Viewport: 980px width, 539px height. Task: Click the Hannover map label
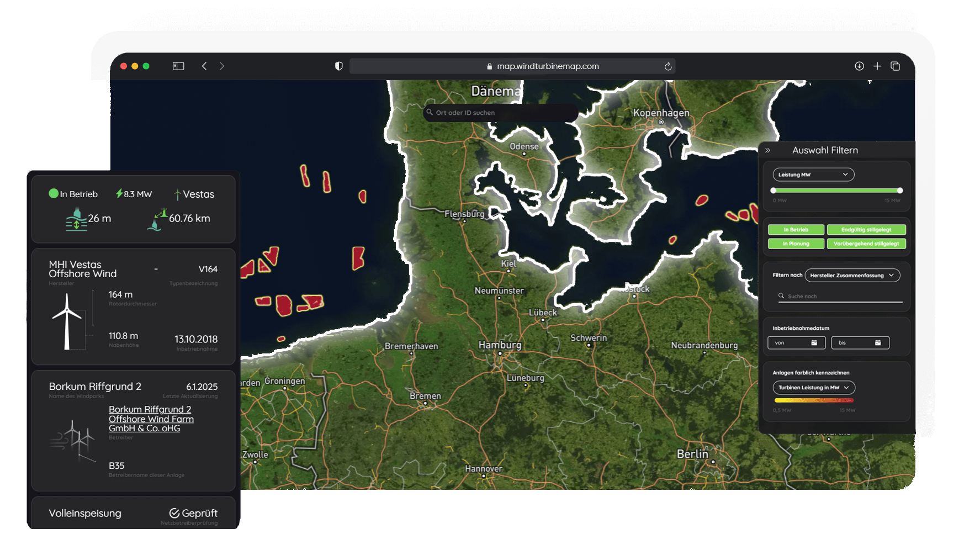click(484, 468)
